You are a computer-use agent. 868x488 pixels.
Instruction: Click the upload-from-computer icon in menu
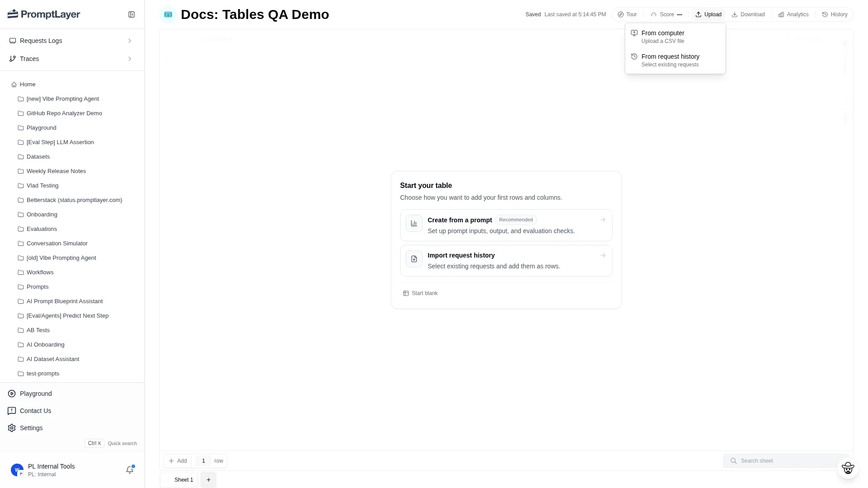click(634, 33)
